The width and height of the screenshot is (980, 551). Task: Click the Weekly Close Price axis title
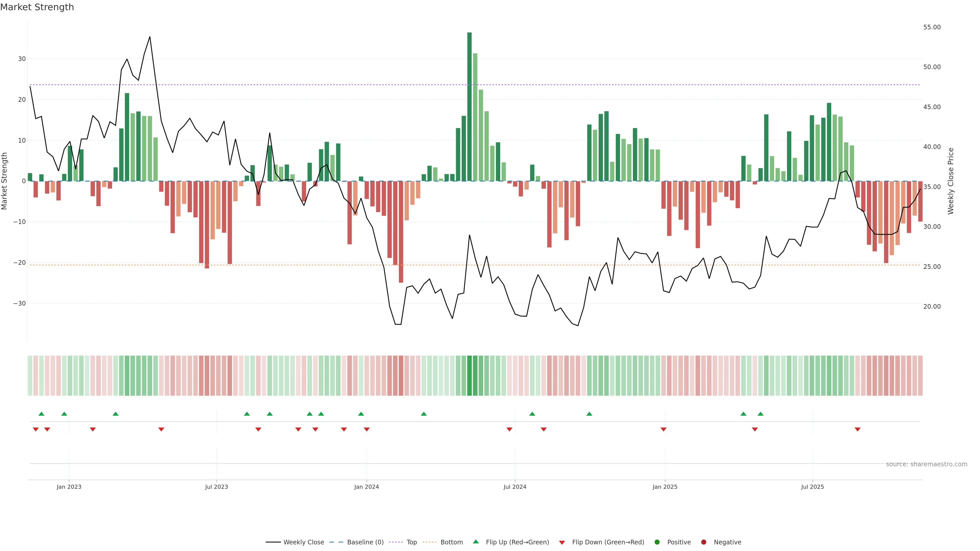(951, 181)
